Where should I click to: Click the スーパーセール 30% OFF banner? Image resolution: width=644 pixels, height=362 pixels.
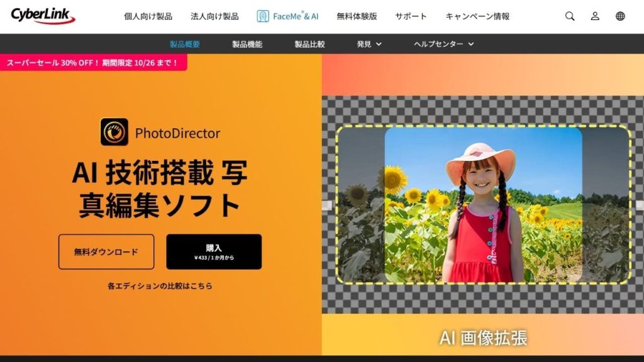(x=93, y=63)
